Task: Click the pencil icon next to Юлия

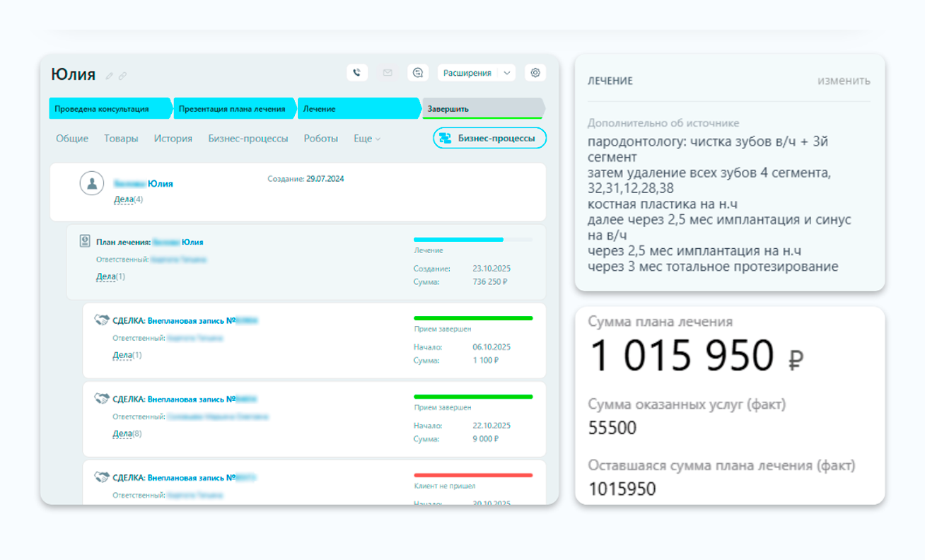Action: click(109, 76)
